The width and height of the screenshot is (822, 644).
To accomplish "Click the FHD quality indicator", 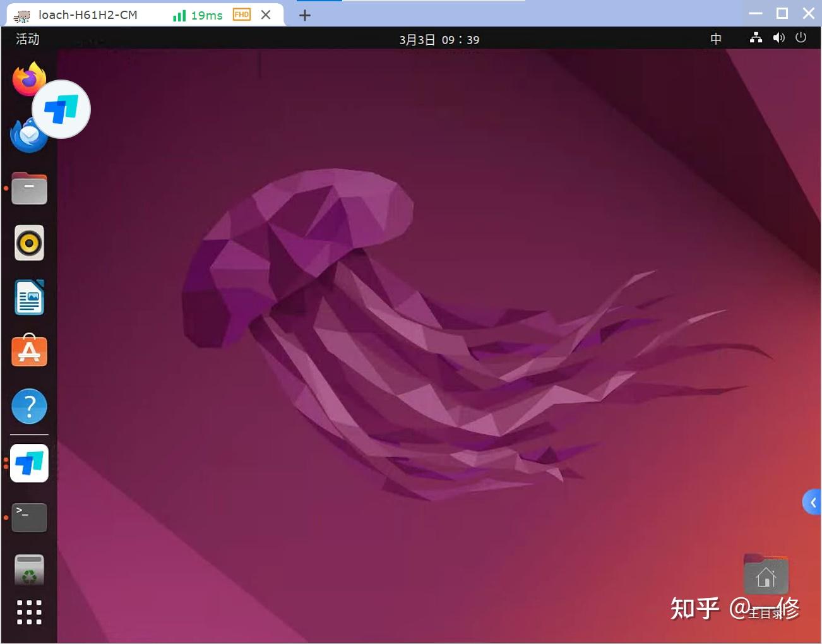I will pos(242,15).
